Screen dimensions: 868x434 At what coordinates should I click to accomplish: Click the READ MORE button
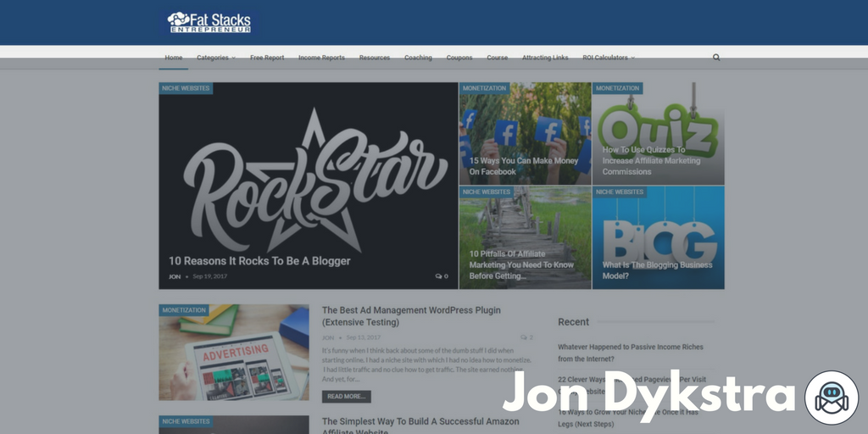[347, 397]
